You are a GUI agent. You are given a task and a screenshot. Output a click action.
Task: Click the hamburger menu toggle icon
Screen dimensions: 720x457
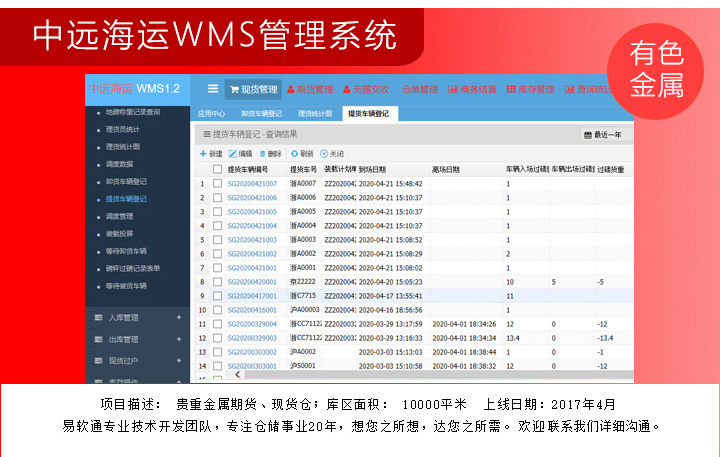[212, 89]
